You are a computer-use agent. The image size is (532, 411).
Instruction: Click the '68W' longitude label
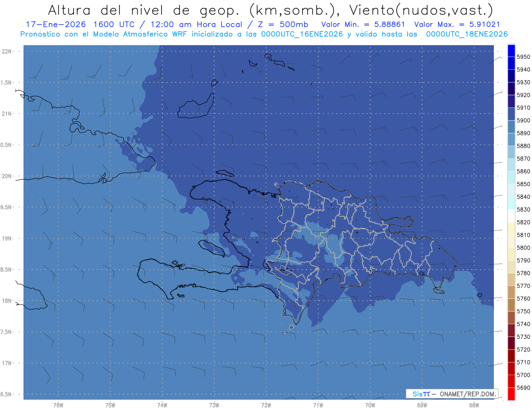tap(474, 405)
